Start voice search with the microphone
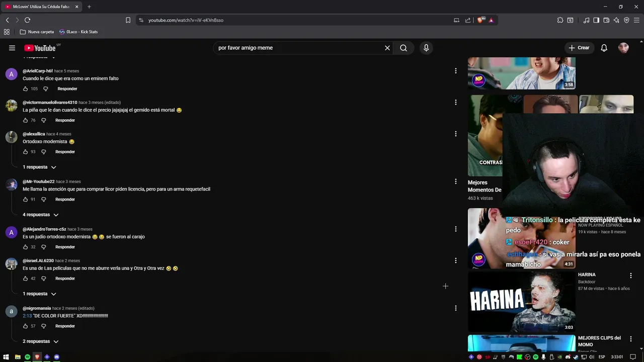Image resolution: width=644 pixels, height=362 pixels. pos(426,48)
